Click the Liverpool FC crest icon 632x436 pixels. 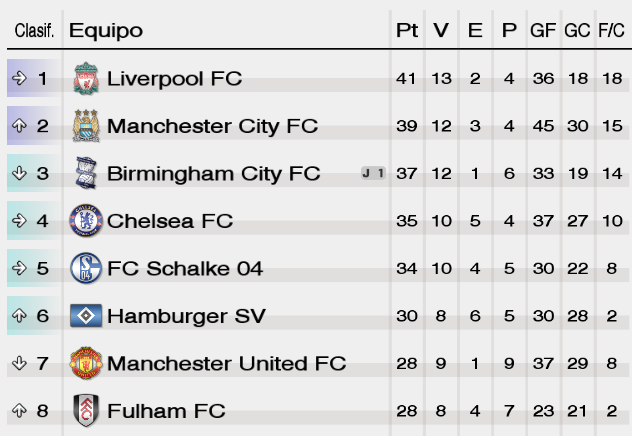86,78
